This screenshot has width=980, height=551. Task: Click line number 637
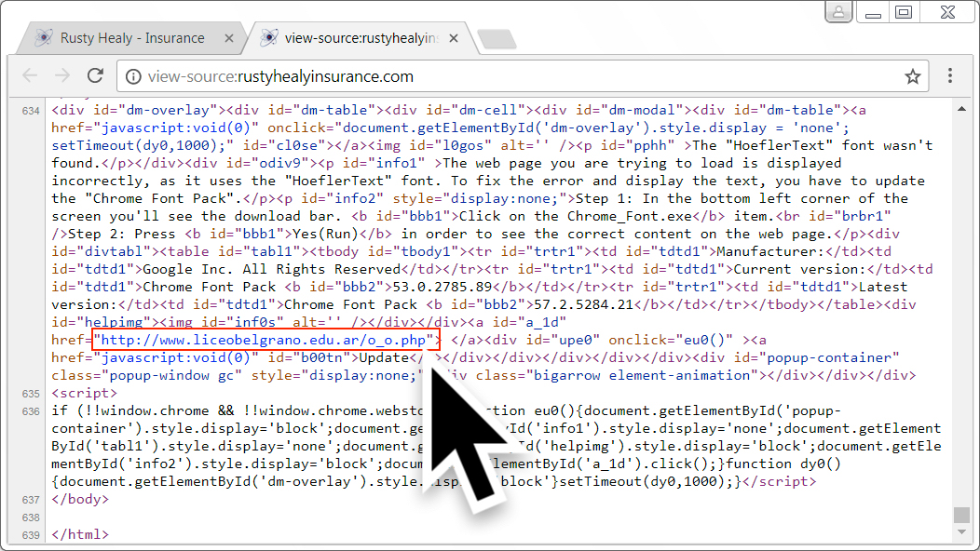(31, 500)
